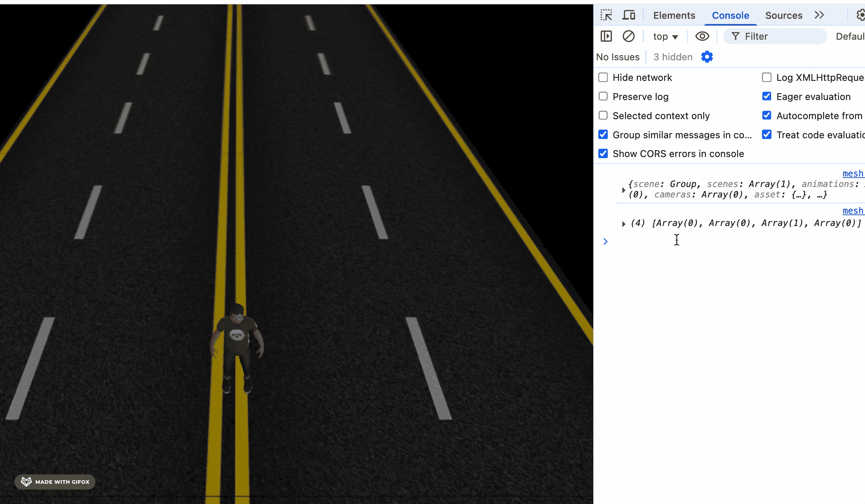The height and width of the screenshot is (504, 865).
Task: Switch to the Sources tab
Action: (784, 15)
